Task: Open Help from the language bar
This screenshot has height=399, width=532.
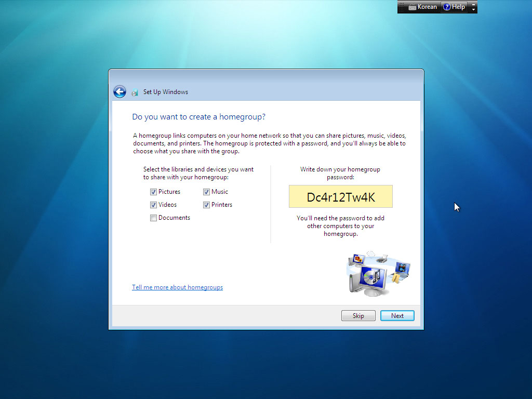Action: pos(454,7)
